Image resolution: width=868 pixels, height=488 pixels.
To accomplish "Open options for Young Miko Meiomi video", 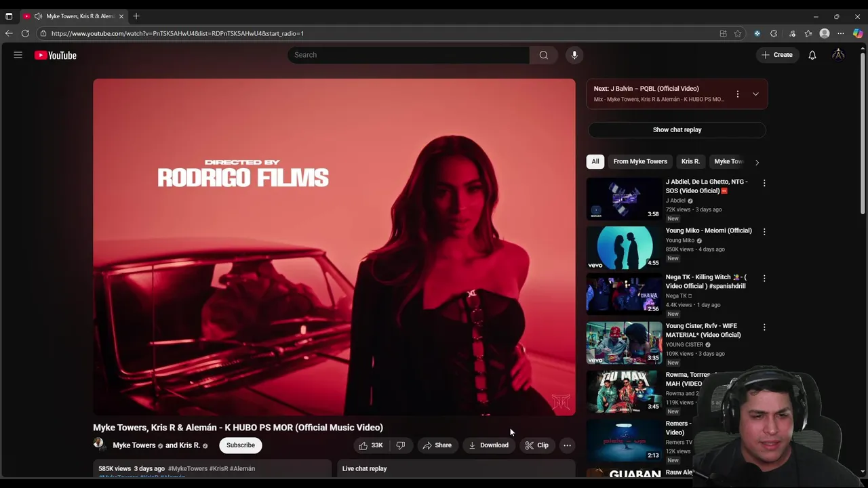I will pos(764,232).
